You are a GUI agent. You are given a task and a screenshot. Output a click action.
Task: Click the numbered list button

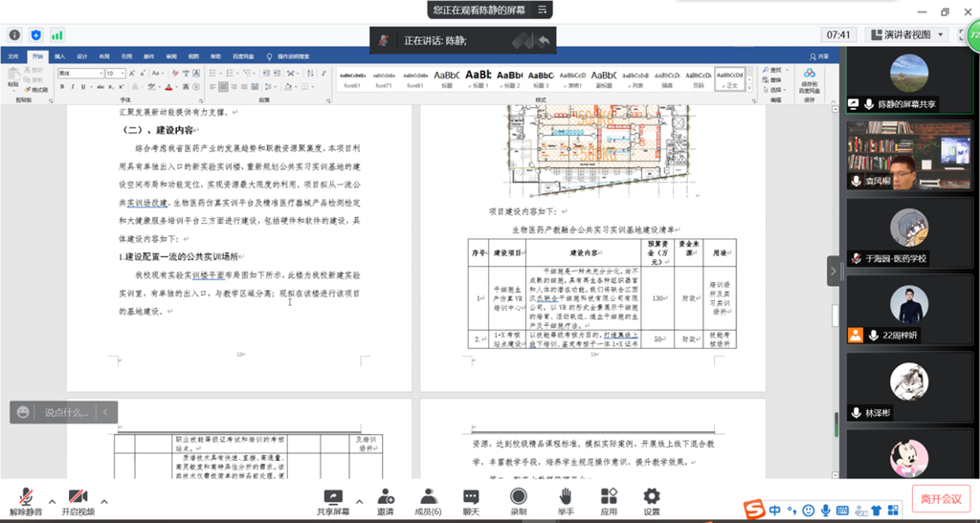(x=230, y=73)
